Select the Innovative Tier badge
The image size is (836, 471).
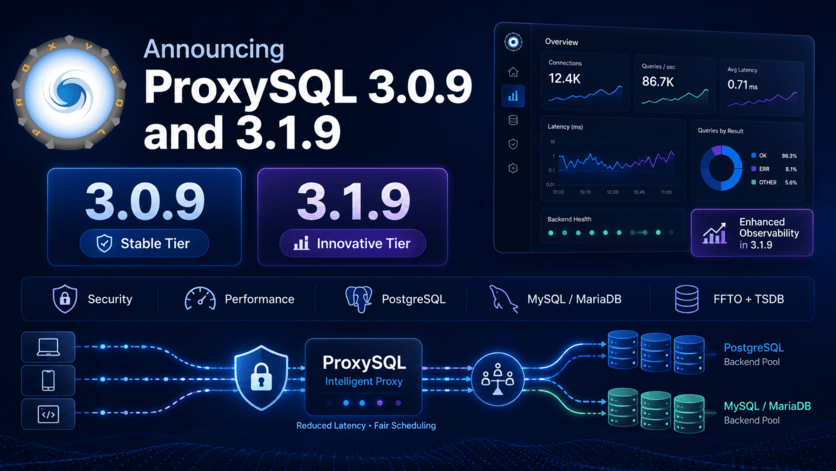tap(352, 243)
